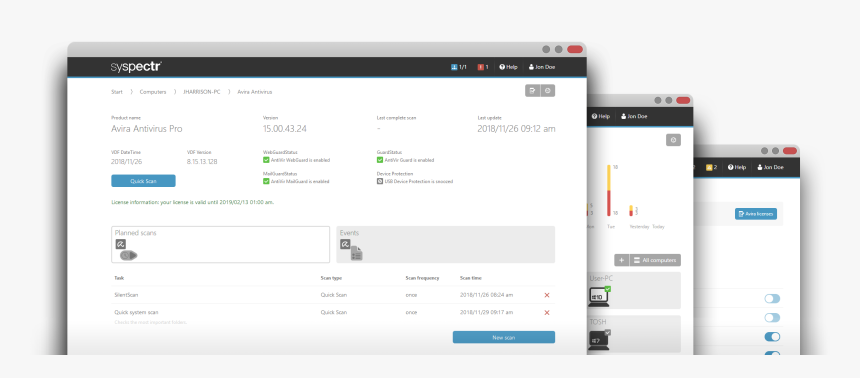Click the AntiVir Guard enabled check mark
860x378 pixels.
tap(380, 160)
